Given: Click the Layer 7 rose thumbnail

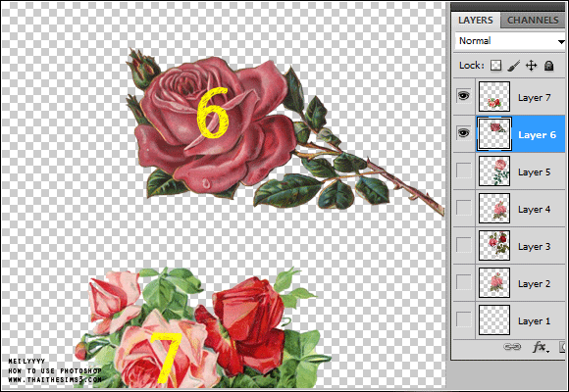Looking at the screenshot, I should [x=494, y=96].
